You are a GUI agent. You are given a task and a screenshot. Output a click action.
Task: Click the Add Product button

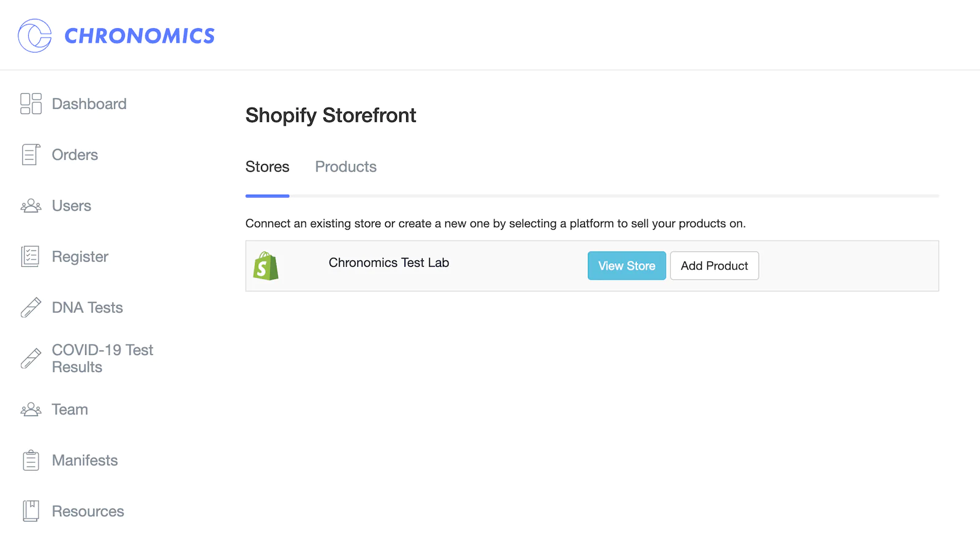pyautogui.click(x=714, y=266)
